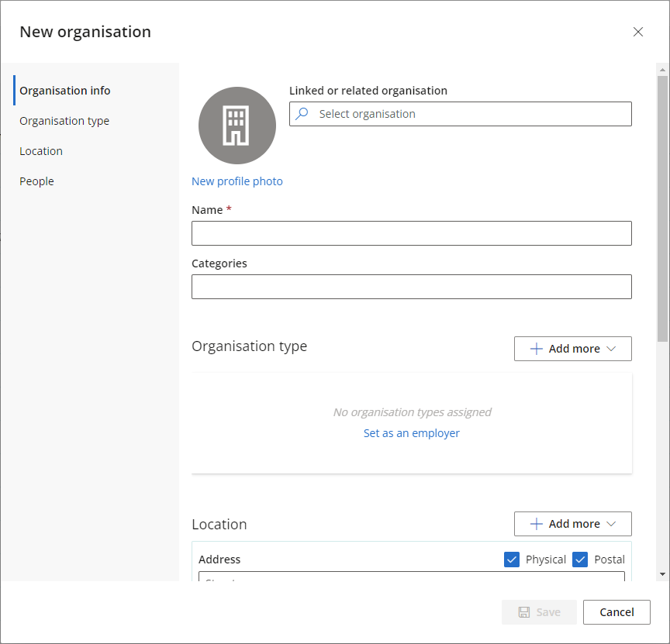The height and width of the screenshot is (644, 670).
Task: Jump to the Location sidebar section
Action: (41, 151)
